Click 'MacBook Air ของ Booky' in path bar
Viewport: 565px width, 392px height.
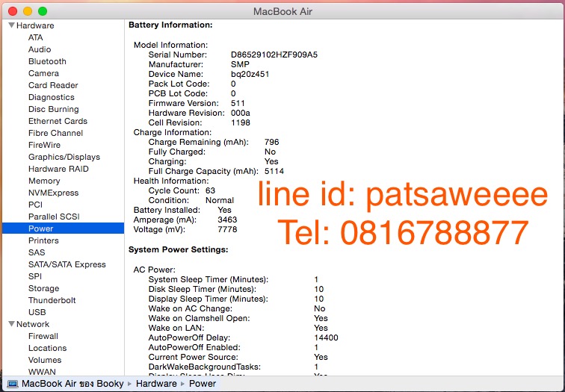tap(72, 384)
